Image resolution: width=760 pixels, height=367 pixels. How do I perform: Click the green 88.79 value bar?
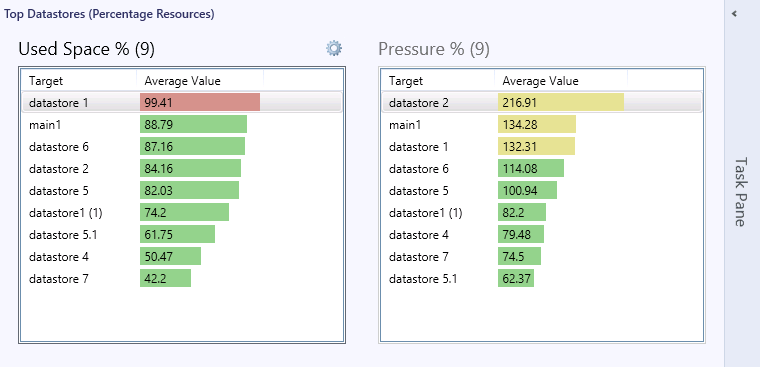click(x=193, y=124)
